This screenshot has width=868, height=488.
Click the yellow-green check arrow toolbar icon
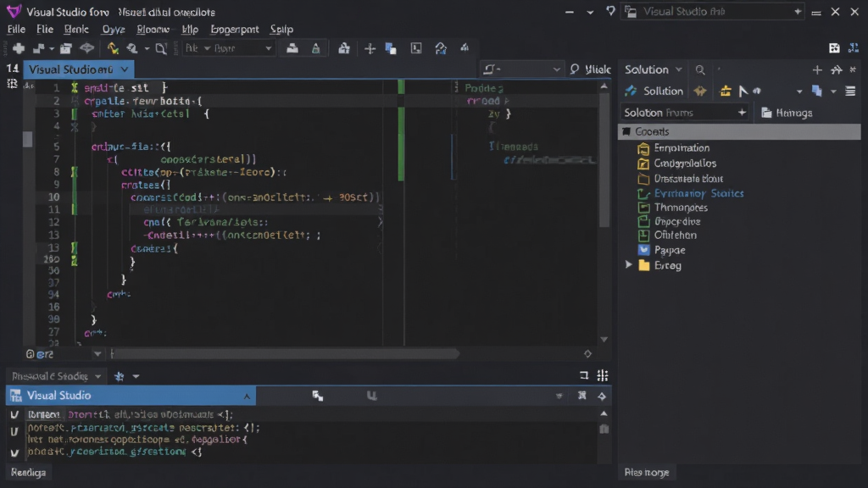(113, 48)
